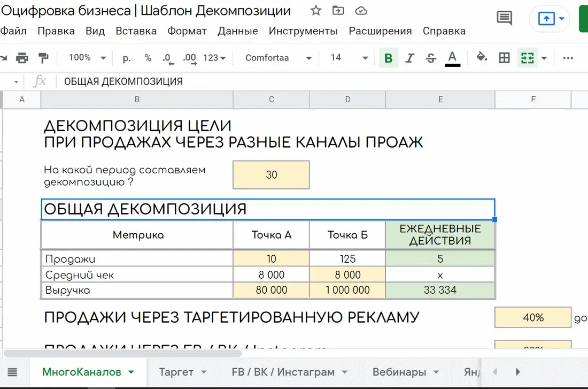Click Выручка cell 1 000 000

tap(347, 290)
